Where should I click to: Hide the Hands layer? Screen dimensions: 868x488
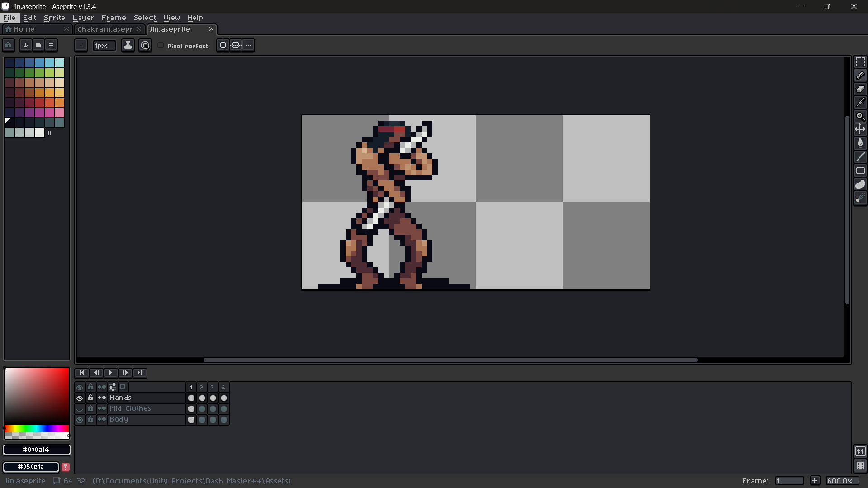click(80, 398)
